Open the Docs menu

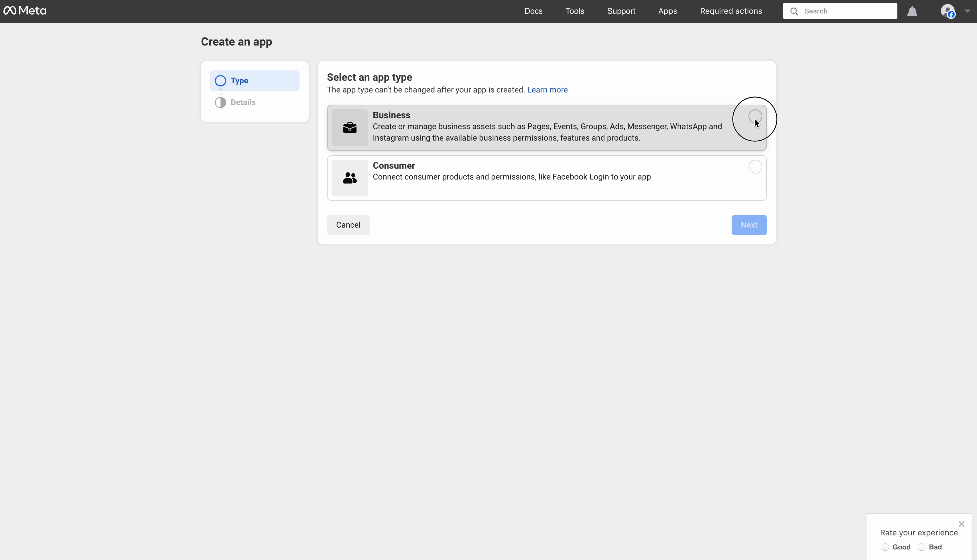(x=533, y=11)
